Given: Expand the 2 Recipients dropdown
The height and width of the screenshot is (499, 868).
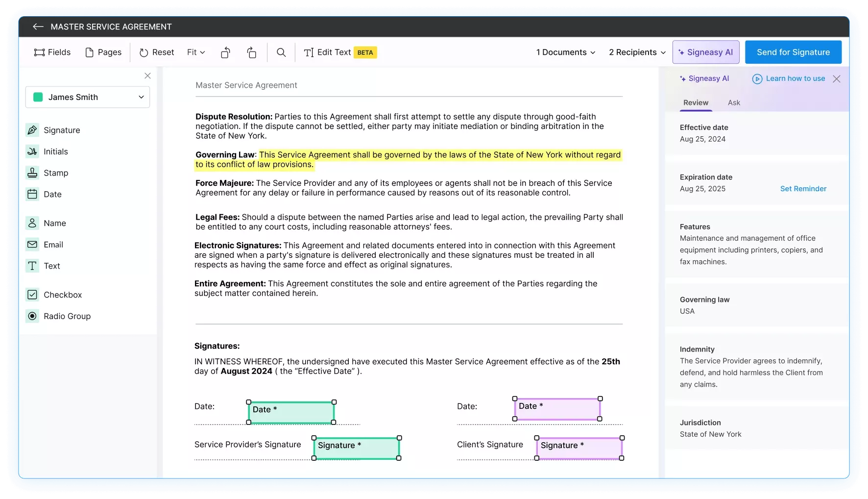Looking at the screenshot, I should point(637,52).
